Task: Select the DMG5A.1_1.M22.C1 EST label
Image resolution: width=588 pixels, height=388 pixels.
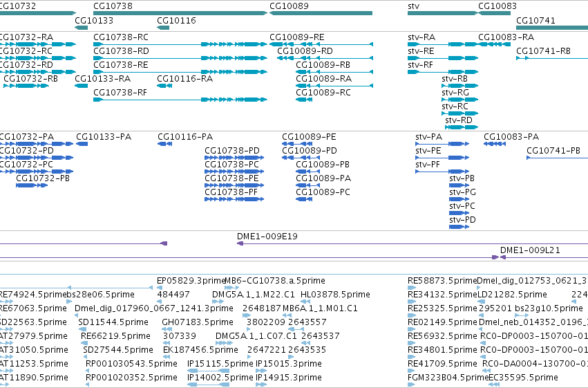Action: click(254, 295)
